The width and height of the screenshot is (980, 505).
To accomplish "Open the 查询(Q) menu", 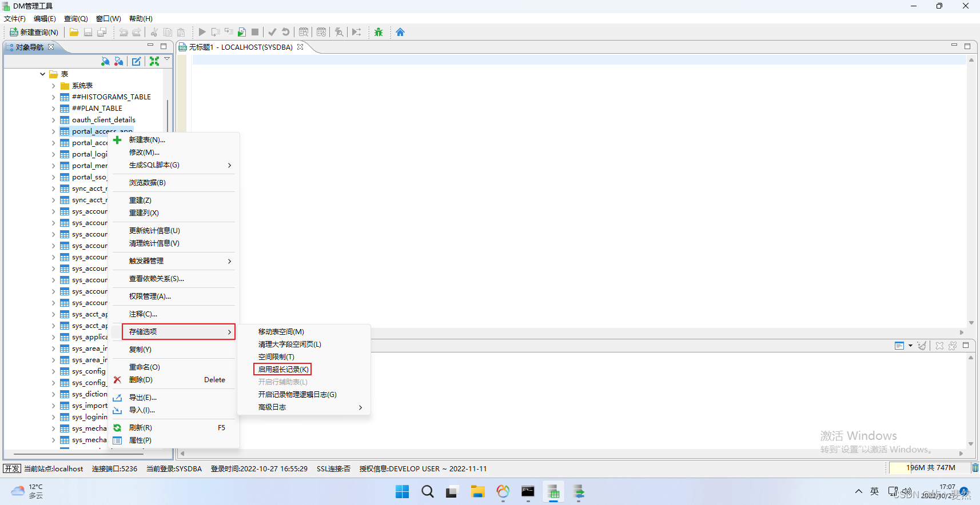I will (x=76, y=18).
